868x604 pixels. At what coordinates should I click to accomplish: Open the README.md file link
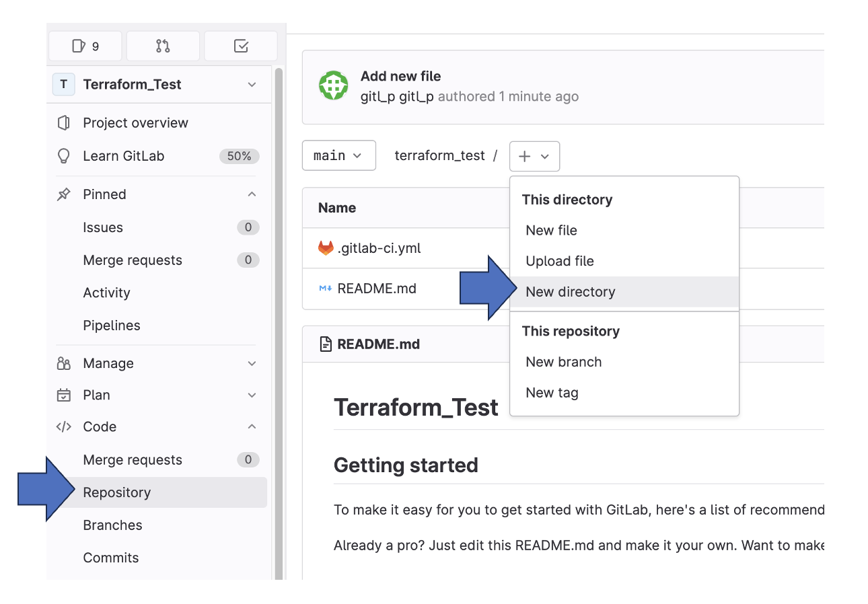(x=375, y=288)
